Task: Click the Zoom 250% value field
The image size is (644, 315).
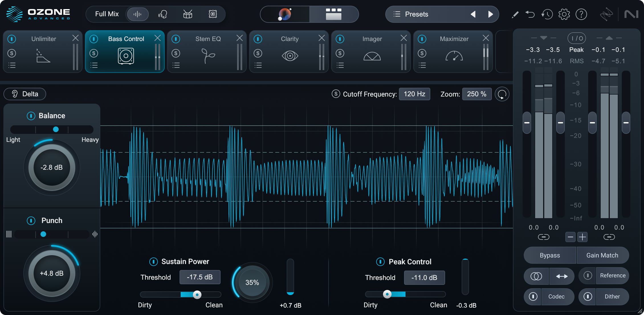Action: point(477,94)
